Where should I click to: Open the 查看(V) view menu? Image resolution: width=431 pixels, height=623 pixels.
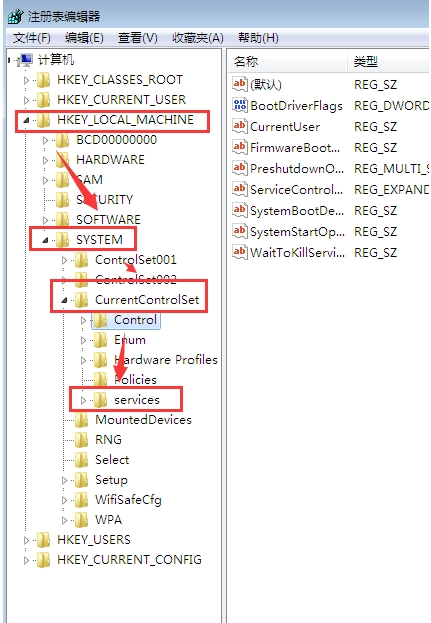[x=137, y=38]
